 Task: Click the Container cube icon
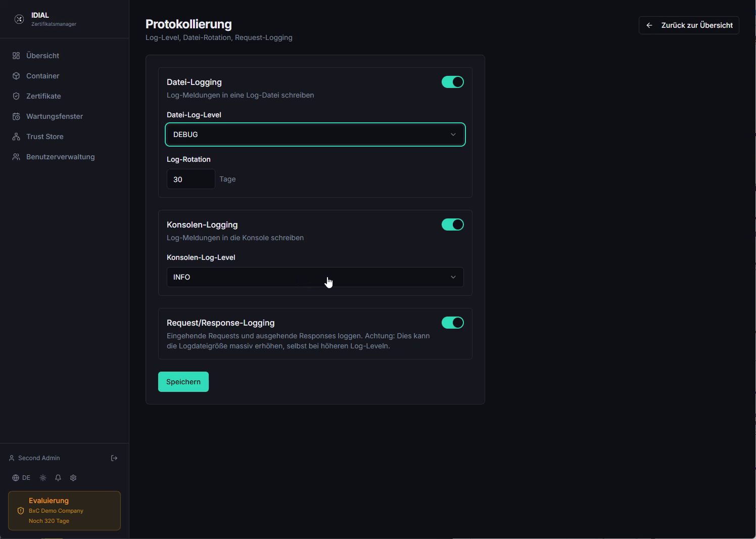pyautogui.click(x=16, y=76)
